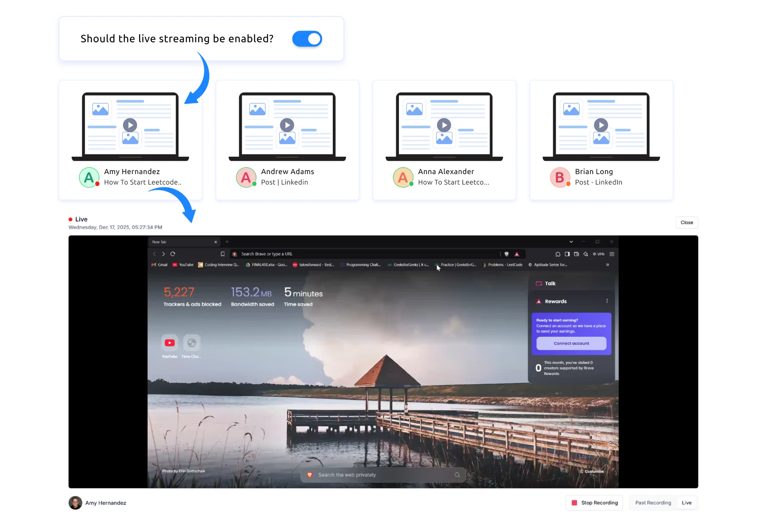Click the bookmark icon in the address bar
Image resolution: width=763 pixels, height=532 pixels.
click(223, 254)
